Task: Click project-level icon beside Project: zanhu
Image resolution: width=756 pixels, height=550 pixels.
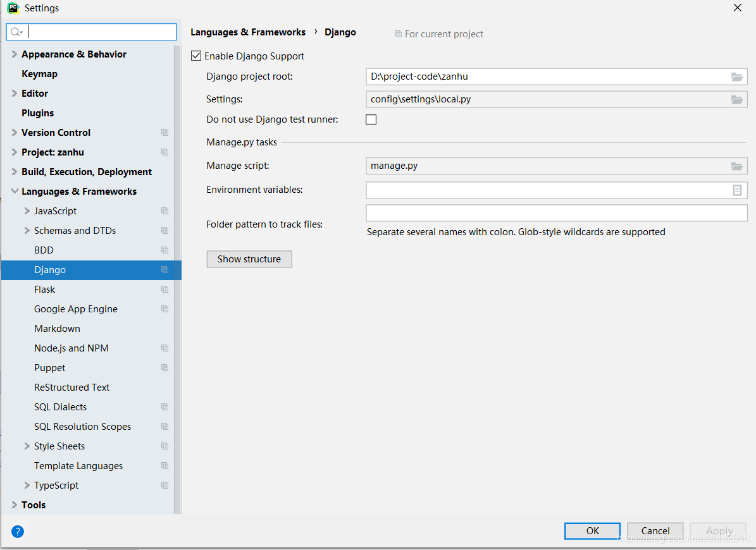Action: point(165,152)
